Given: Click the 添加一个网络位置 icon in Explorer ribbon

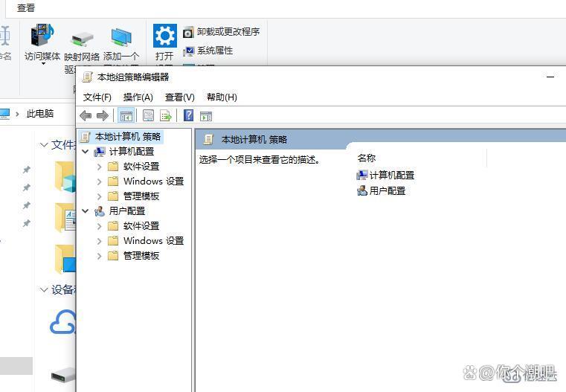Looking at the screenshot, I should click(121, 36).
